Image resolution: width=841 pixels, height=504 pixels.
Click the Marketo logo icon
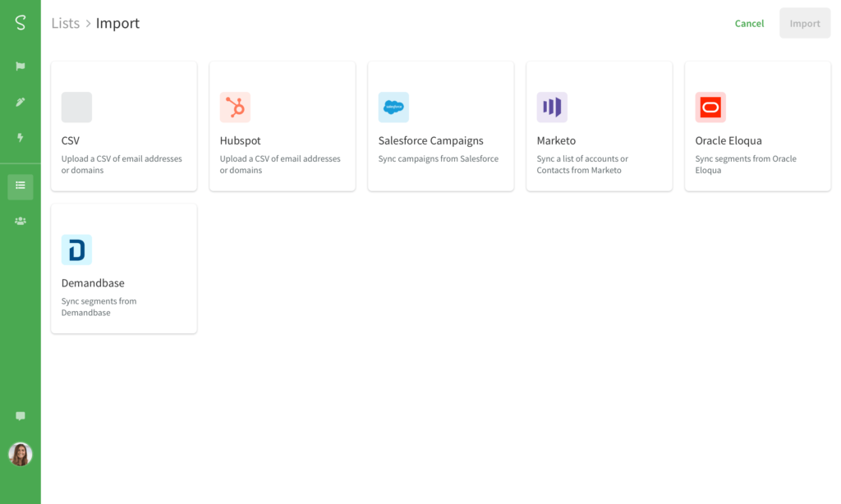[x=552, y=108]
